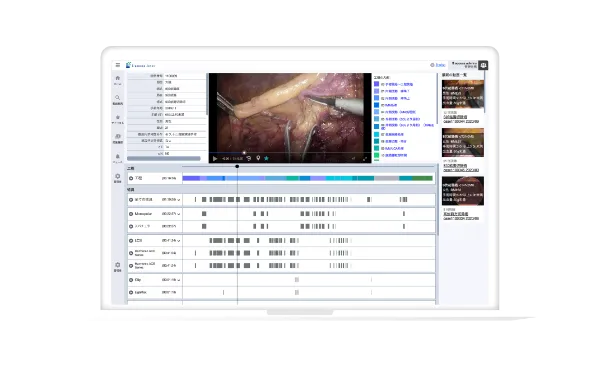This screenshot has height=370, width=600.
Task: Mark video with the teal star icon
Action: click(x=266, y=158)
